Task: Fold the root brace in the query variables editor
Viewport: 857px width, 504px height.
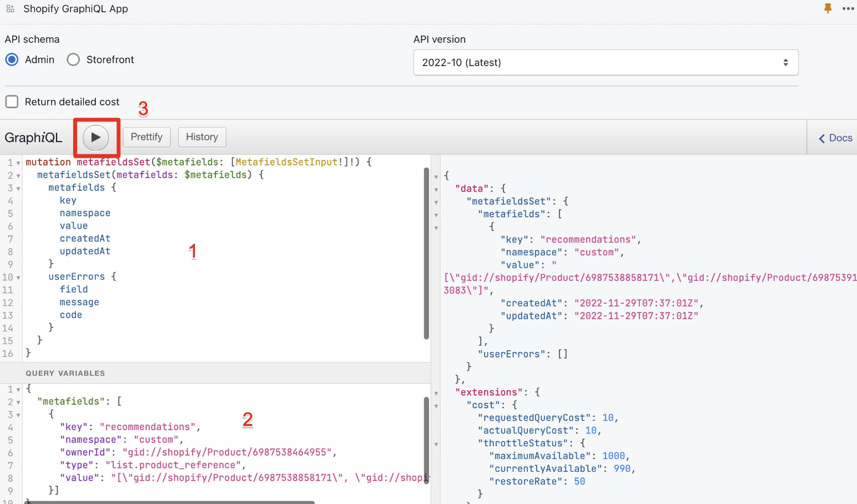Action: (x=18, y=390)
